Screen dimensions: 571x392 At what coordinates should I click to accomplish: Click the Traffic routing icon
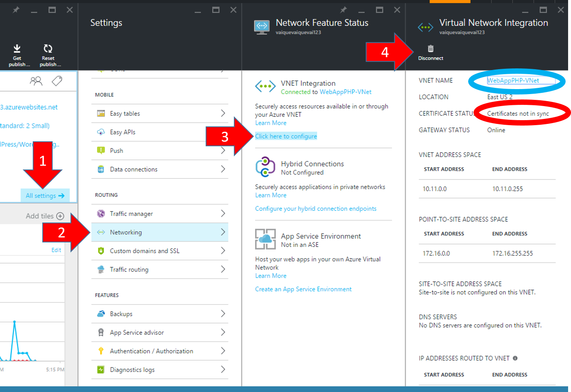[101, 269]
